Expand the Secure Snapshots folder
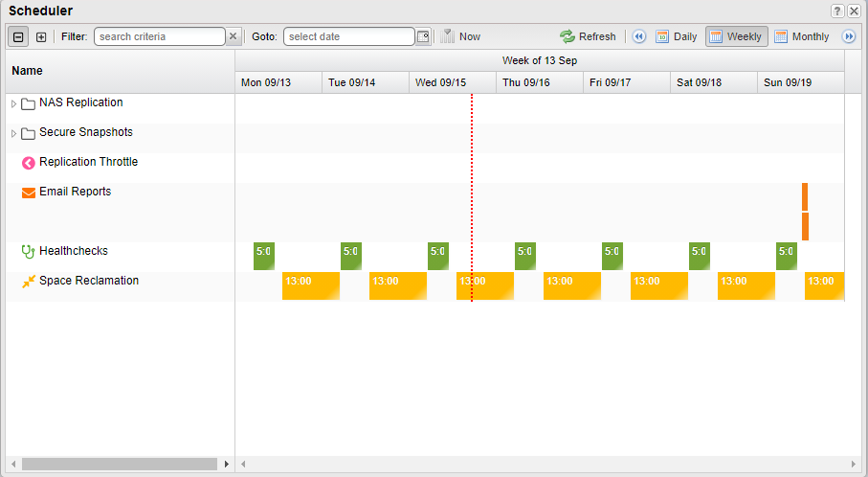 click(13, 133)
